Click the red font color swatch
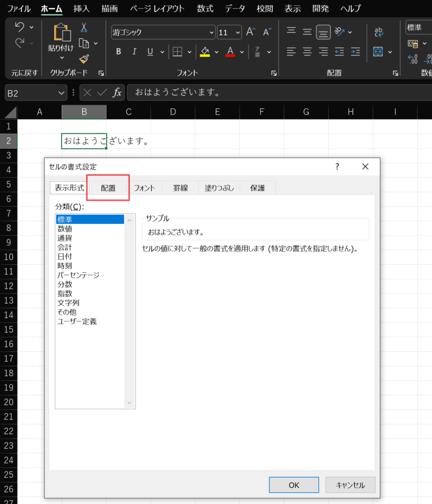The image size is (432, 504). (230, 55)
